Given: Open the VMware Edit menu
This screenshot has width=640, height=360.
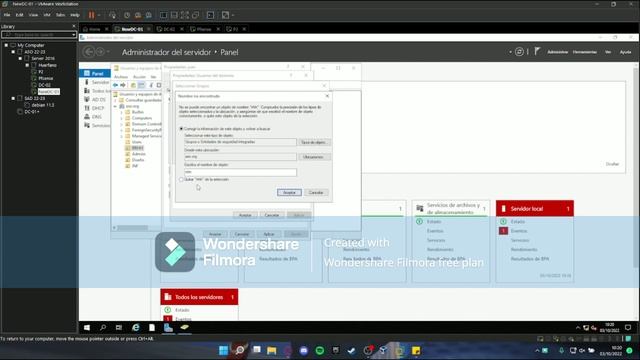Looking at the screenshot, I should 20,15.
